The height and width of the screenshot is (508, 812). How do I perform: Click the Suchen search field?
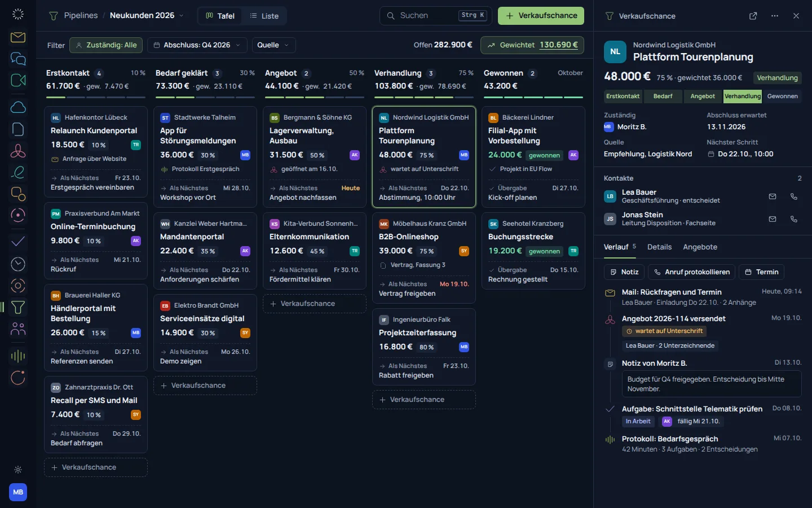click(x=435, y=16)
